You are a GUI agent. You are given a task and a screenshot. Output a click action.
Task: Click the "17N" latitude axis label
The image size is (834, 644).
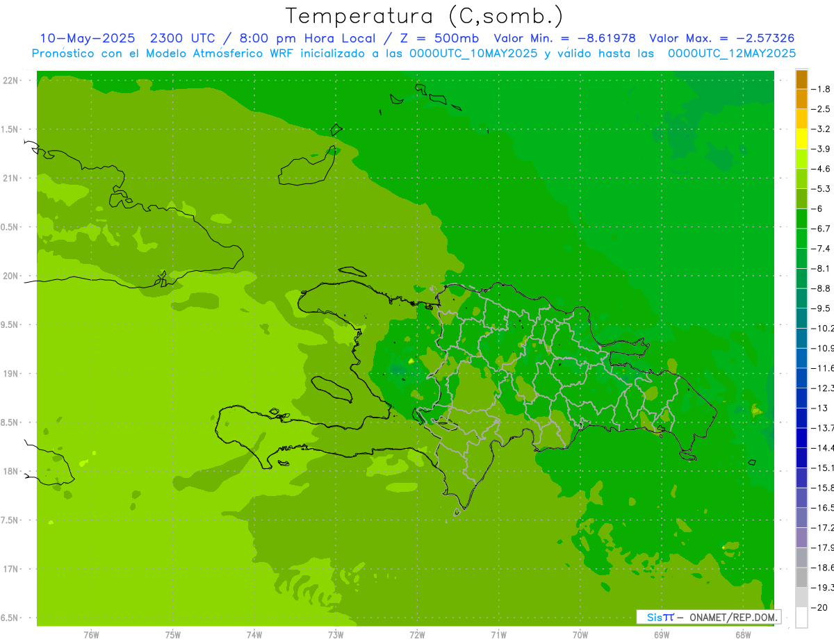pos(11,569)
